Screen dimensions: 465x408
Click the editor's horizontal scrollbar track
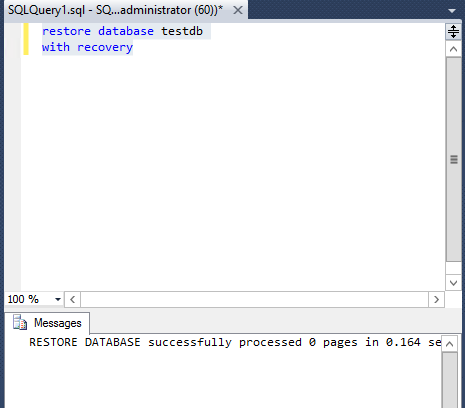click(x=254, y=299)
